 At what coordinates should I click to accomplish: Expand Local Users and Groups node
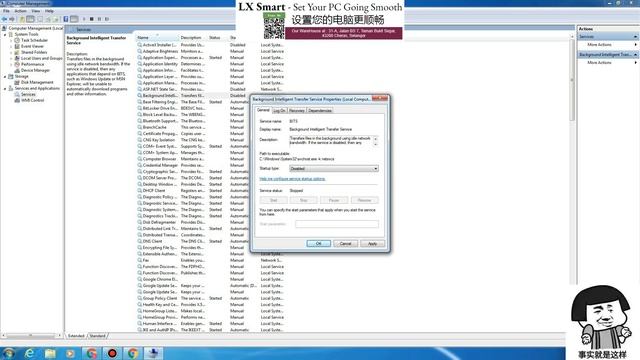click(11, 58)
